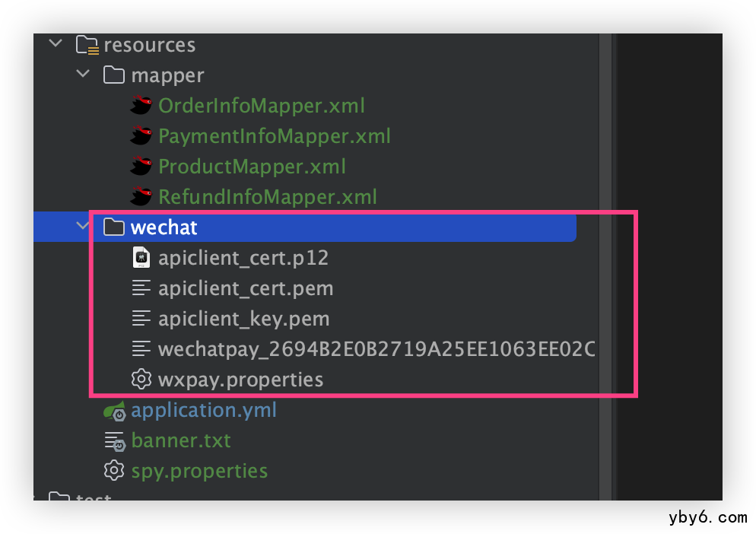This screenshot has width=756, height=534.
Task: Click the spy.properties gear icon
Action: pos(114,471)
